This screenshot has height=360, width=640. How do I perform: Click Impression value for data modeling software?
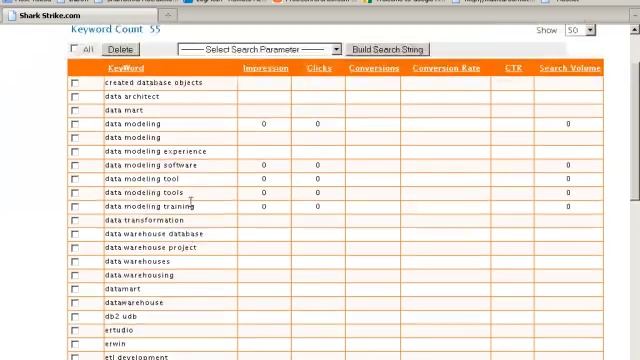coord(264,165)
